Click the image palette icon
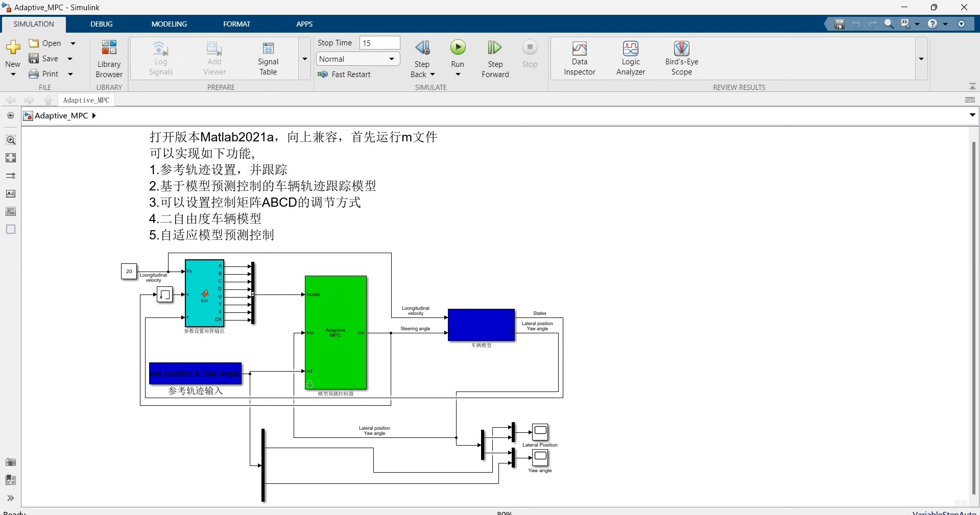Screen dimensions: 980x515 click(x=11, y=211)
